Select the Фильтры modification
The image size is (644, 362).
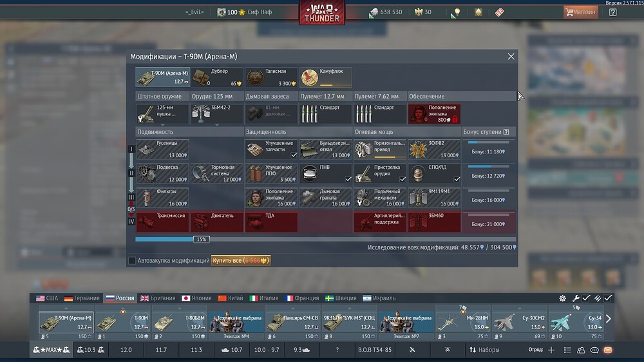tap(163, 198)
